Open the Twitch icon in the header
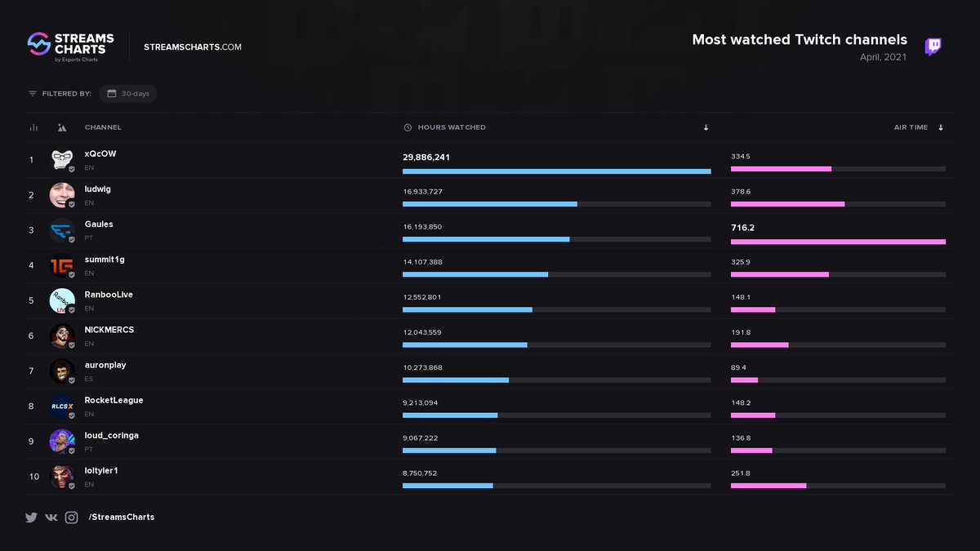This screenshot has height=551, width=980. click(x=932, y=47)
